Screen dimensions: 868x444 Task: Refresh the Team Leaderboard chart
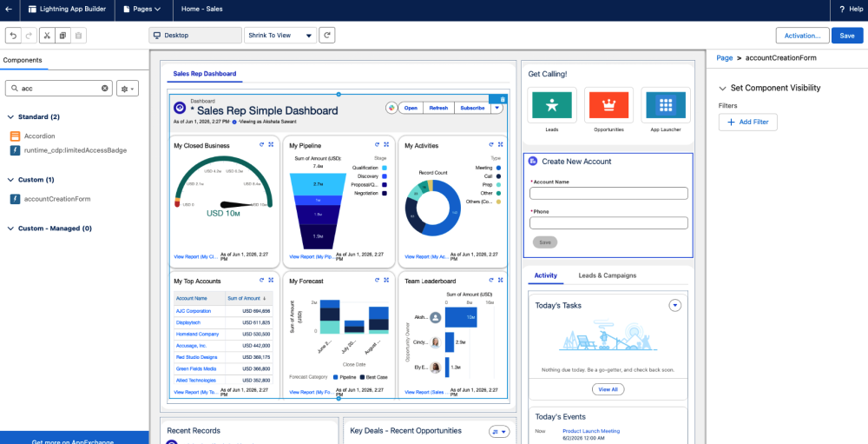(x=491, y=281)
